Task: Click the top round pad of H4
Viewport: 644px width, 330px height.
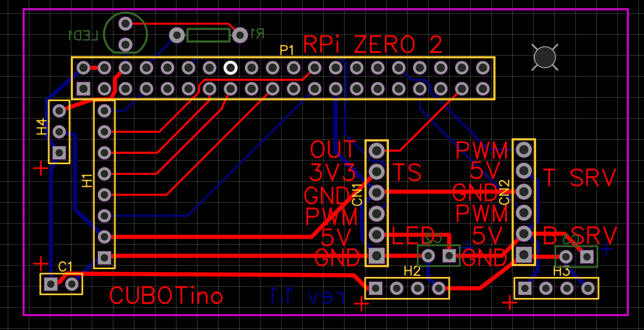Action: coord(59,110)
